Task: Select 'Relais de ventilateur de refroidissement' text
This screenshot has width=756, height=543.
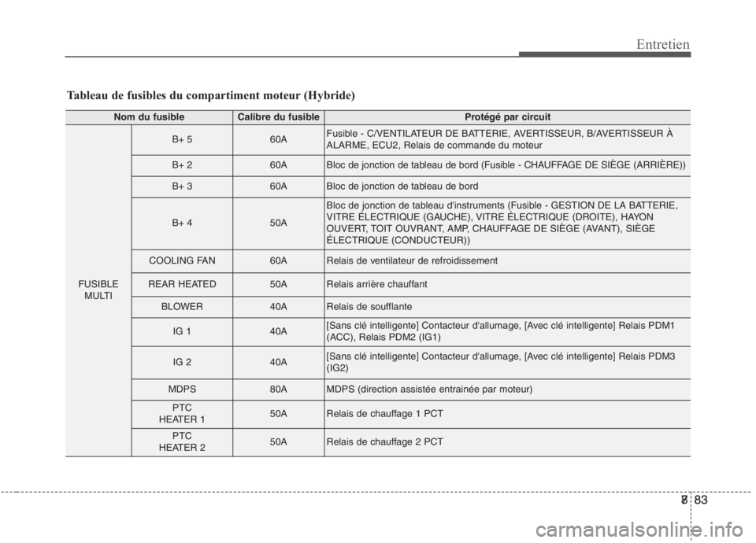Action: 412,260
